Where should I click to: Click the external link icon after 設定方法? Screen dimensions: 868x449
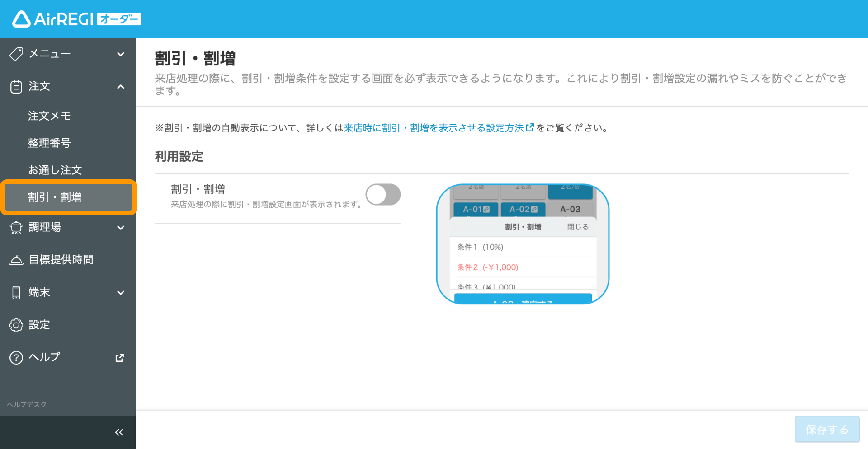pos(530,128)
